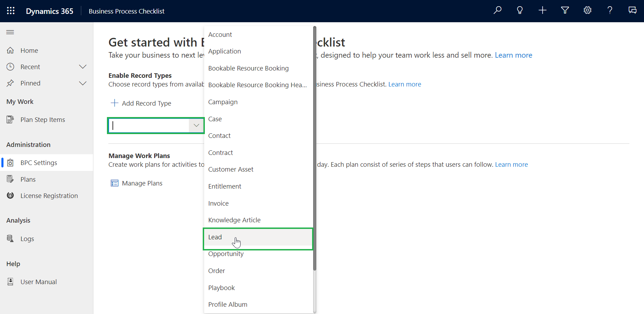Click the User Manual icon
The image size is (644, 314).
click(x=10, y=282)
